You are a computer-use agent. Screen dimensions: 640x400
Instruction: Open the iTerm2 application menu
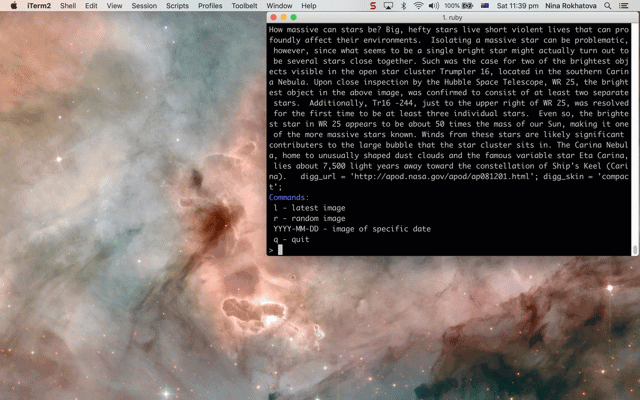coord(39,6)
